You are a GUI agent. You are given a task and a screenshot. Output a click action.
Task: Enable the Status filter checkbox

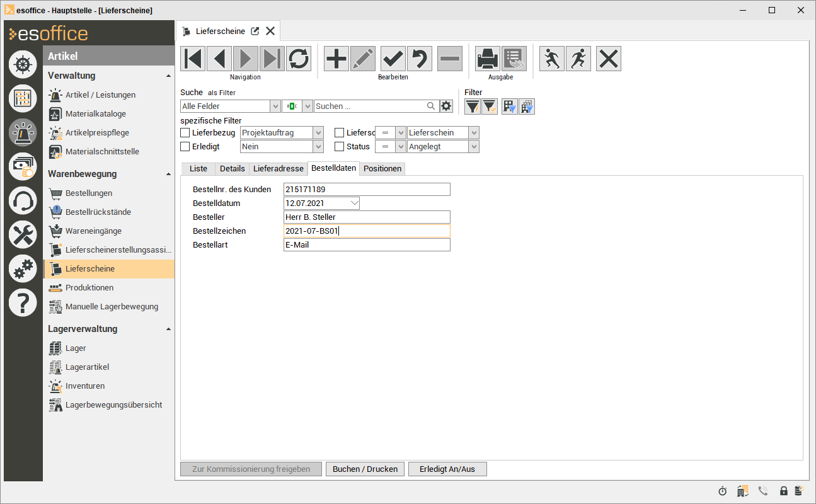click(340, 147)
